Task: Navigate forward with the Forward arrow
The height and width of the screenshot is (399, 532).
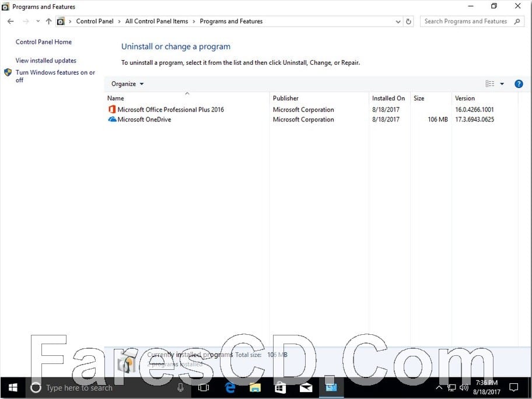Action: coord(26,22)
